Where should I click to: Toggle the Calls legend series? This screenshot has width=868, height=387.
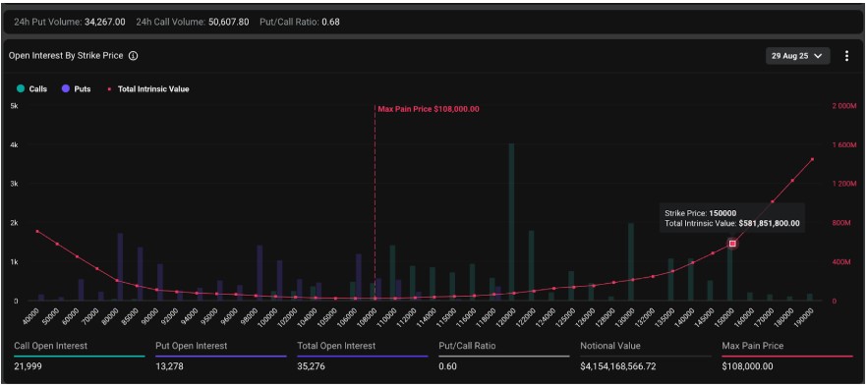pyautogui.click(x=32, y=88)
